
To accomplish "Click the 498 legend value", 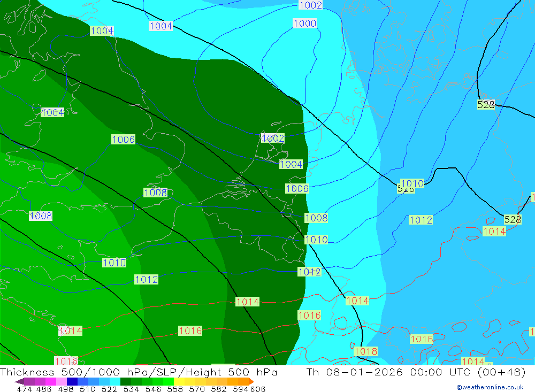I will [x=66, y=389].
